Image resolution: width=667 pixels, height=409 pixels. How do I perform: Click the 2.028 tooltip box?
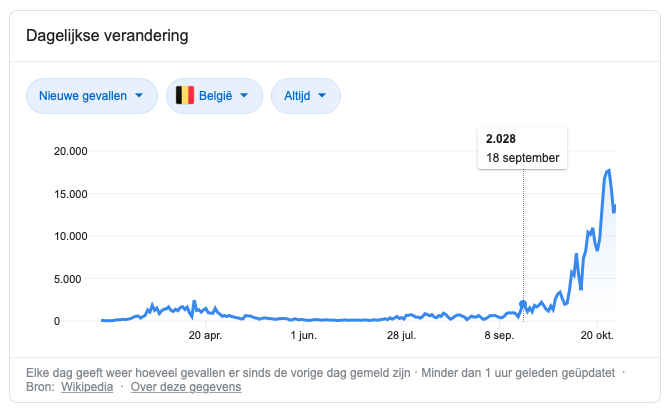(522, 148)
